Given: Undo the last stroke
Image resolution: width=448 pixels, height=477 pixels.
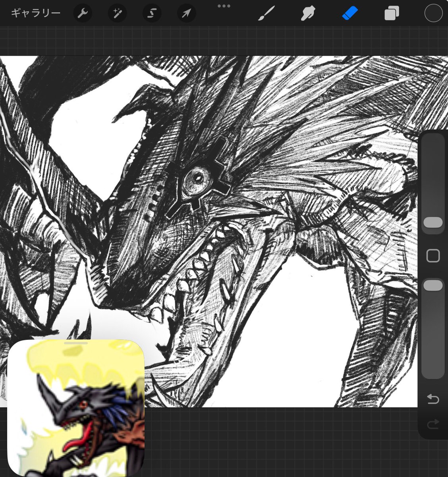Looking at the screenshot, I should 433,399.
